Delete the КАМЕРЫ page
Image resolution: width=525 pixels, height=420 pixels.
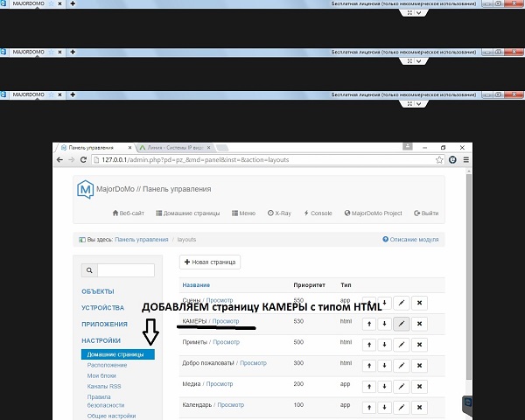(x=419, y=324)
